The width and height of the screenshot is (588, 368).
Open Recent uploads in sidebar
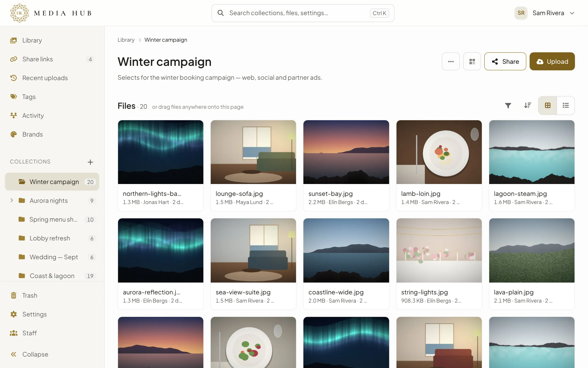(52, 78)
